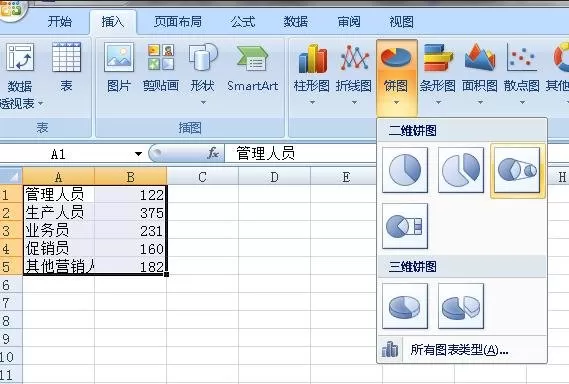Click the All Chart Types icon

[390, 350]
